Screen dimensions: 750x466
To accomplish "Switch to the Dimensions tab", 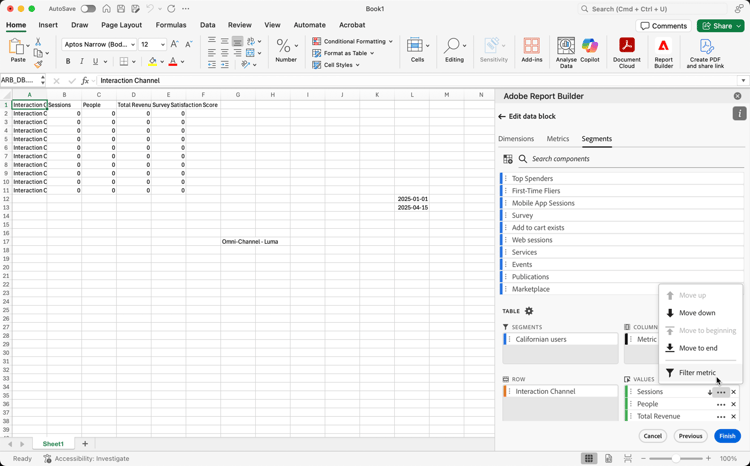I will tap(516, 139).
